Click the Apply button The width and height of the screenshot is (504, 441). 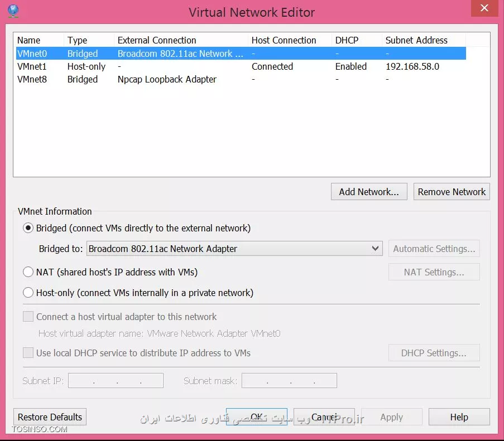point(391,417)
